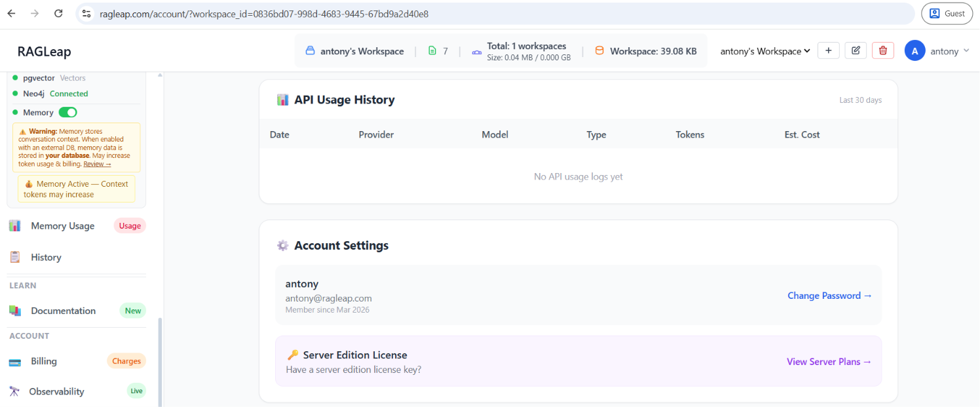
Task: Click the orange database icon near Workspace size
Action: 599,50
